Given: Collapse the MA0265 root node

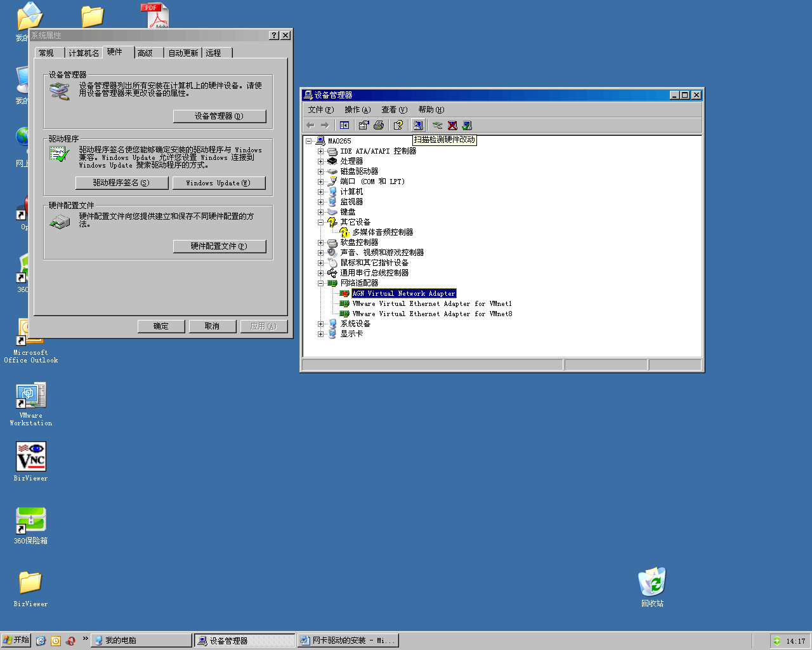Looking at the screenshot, I should coord(308,141).
